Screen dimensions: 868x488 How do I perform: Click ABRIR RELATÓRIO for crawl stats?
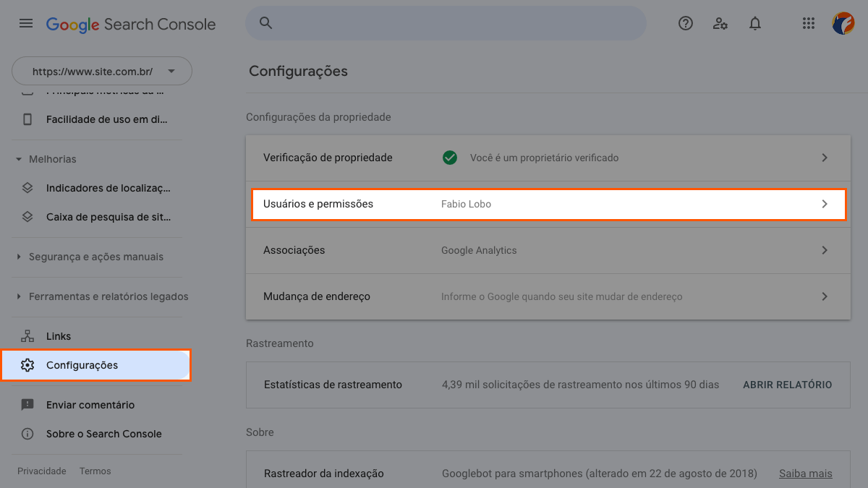[788, 385]
